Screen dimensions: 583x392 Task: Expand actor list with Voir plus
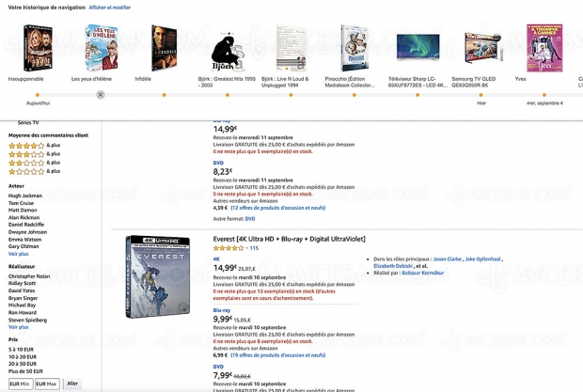pyautogui.click(x=18, y=254)
